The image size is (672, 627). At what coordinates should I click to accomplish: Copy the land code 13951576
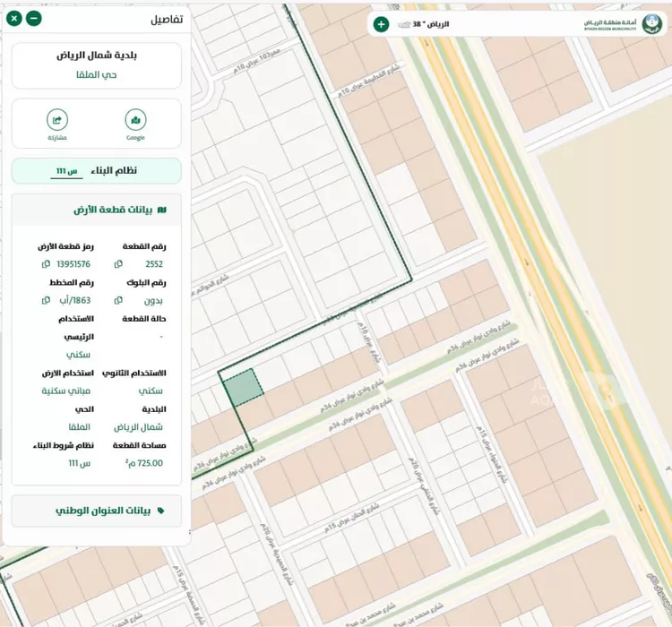pos(46,264)
